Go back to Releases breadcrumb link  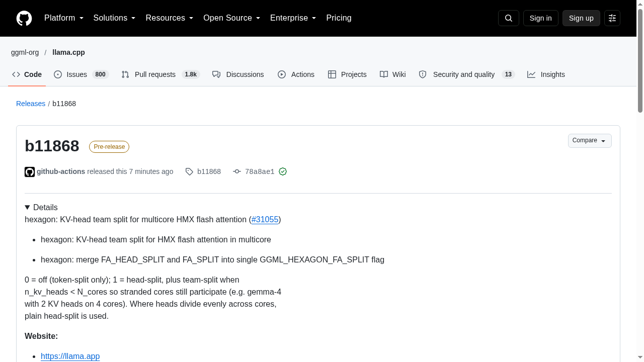31,104
